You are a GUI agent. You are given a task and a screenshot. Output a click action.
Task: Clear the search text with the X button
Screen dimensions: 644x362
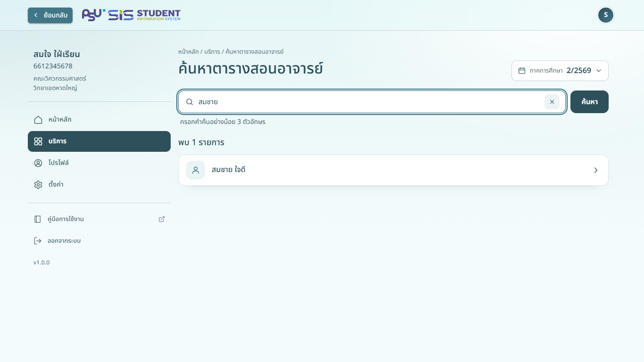[552, 102]
